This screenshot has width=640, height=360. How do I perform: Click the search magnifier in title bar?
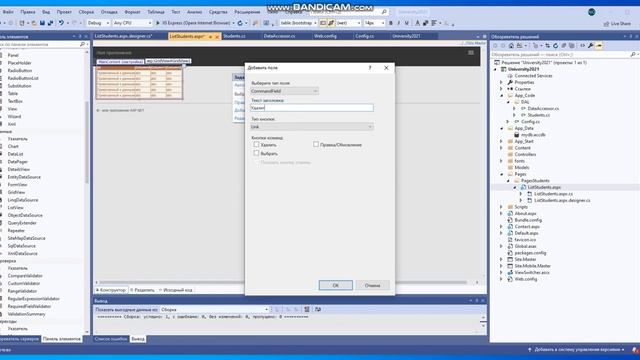pos(384,12)
